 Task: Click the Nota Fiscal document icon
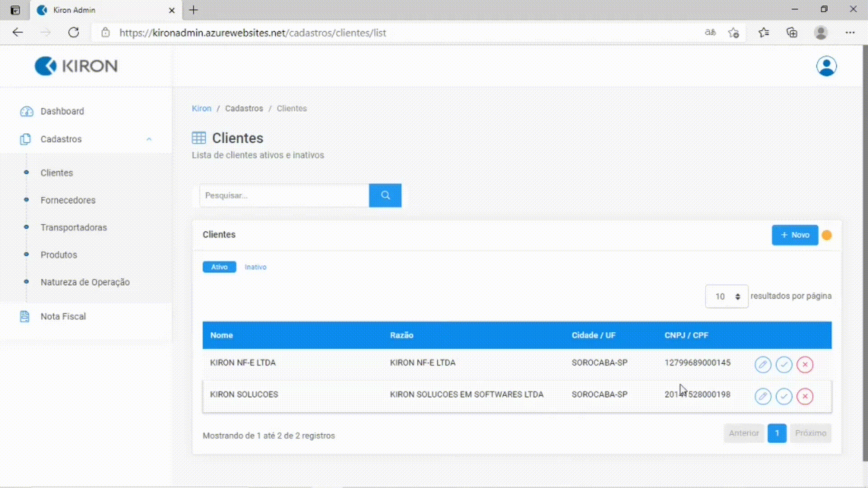[x=24, y=316]
